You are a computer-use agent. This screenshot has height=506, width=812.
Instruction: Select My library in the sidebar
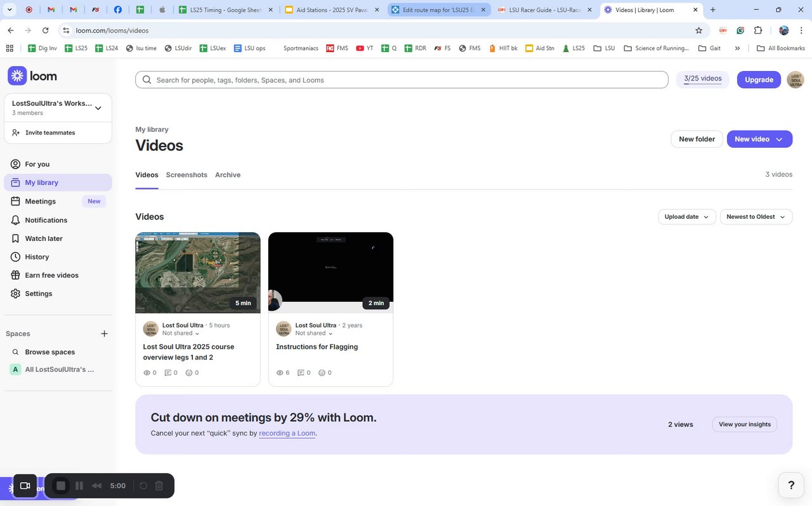(58, 183)
